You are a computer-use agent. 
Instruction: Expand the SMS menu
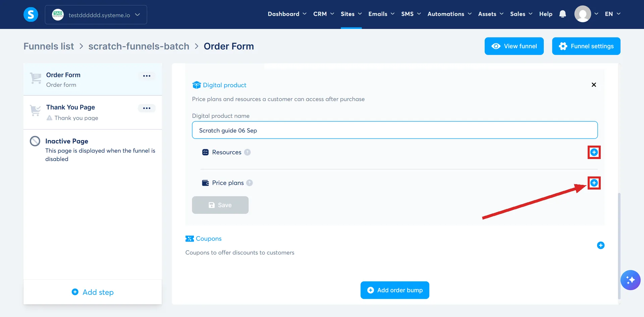(411, 14)
